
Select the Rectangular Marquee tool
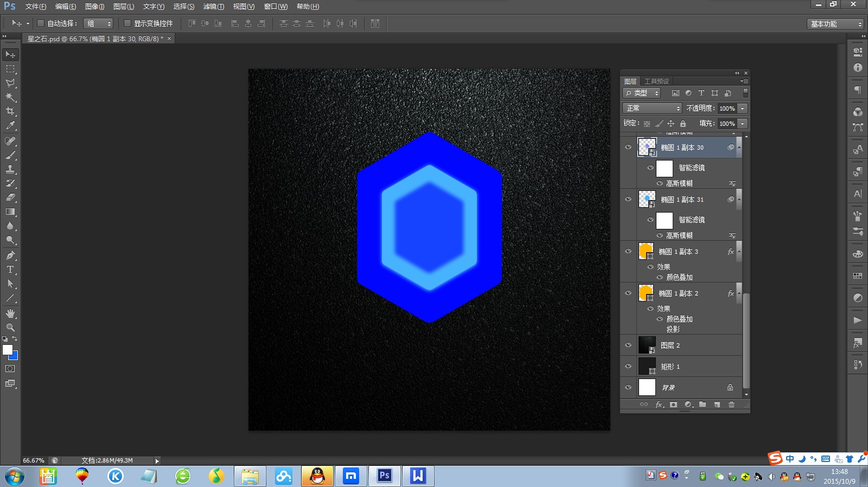10,69
